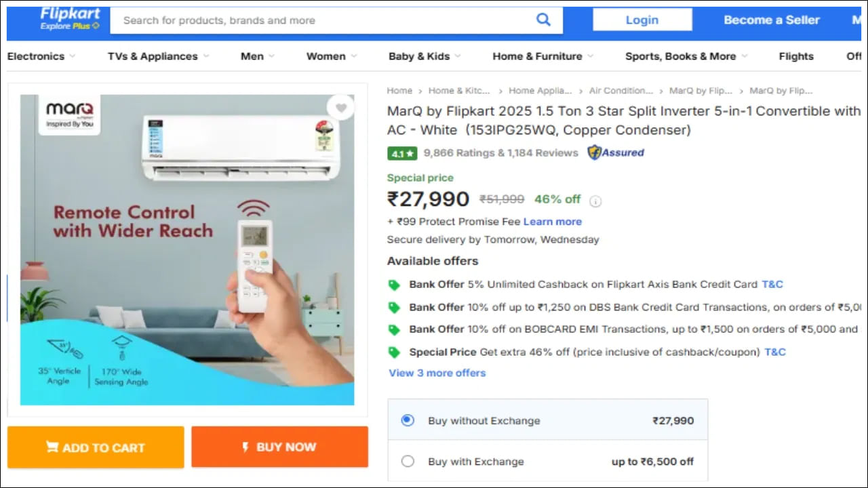Select Buy with Exchange option

(x=408, y=461)
